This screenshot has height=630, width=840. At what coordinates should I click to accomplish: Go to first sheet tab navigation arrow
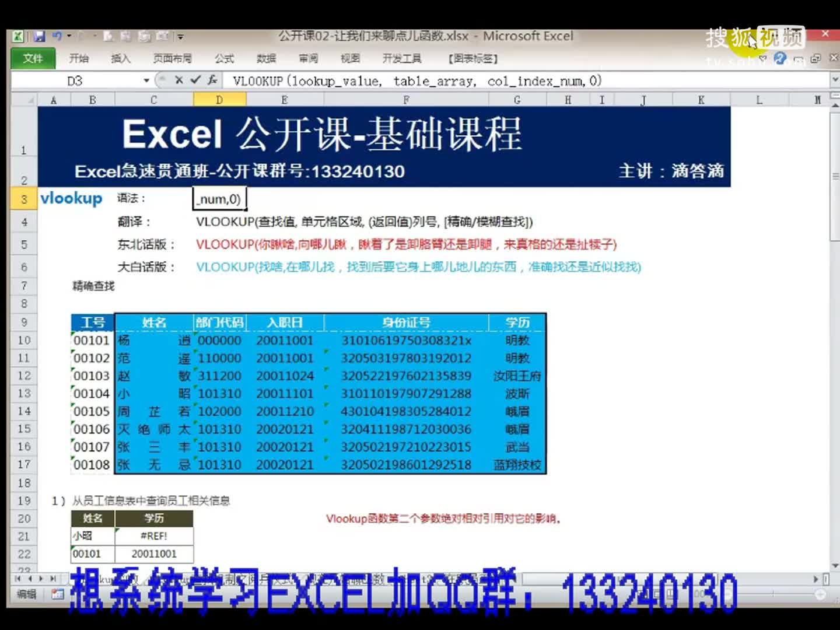[x=17, y=579]
